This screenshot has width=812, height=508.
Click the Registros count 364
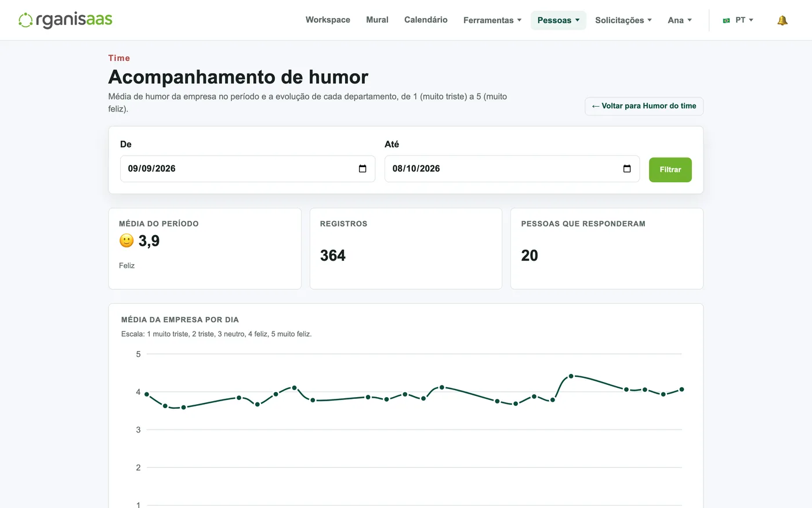point(333,255)
